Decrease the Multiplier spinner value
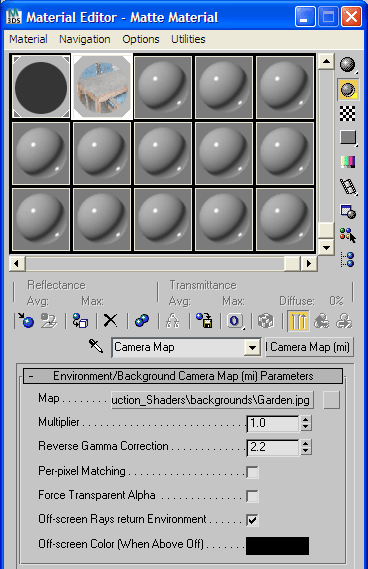 point(306,427)
